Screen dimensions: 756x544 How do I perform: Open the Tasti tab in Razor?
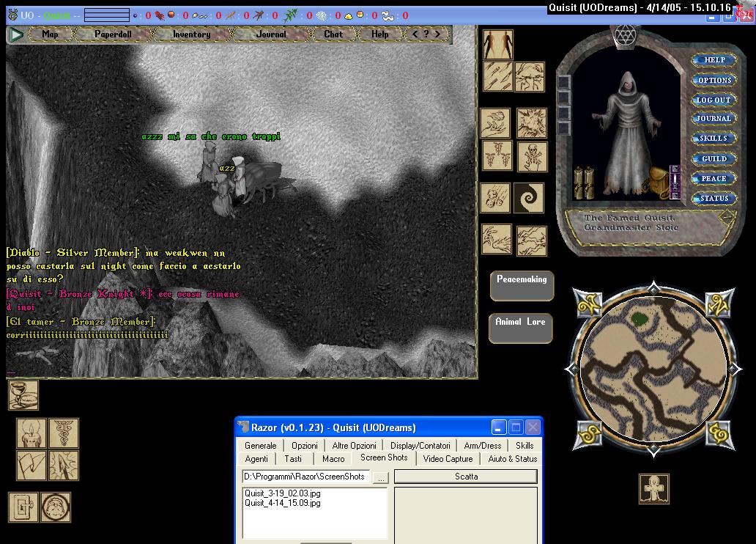click(x=293, y=458)
